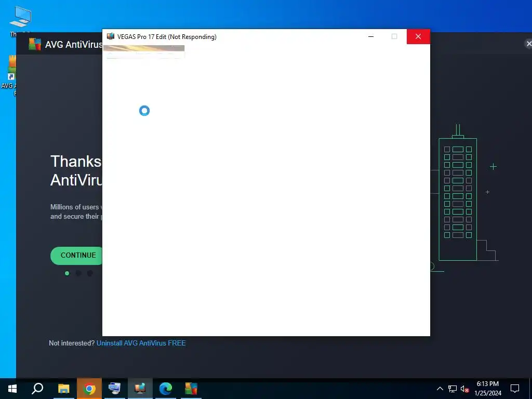
Task: Switch to Google Chrome on the taskbar
Action: [89, 389]
